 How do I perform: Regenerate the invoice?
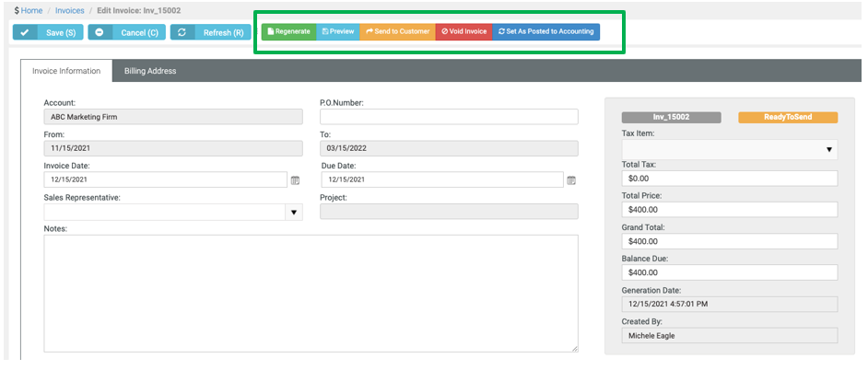point(288,31)
